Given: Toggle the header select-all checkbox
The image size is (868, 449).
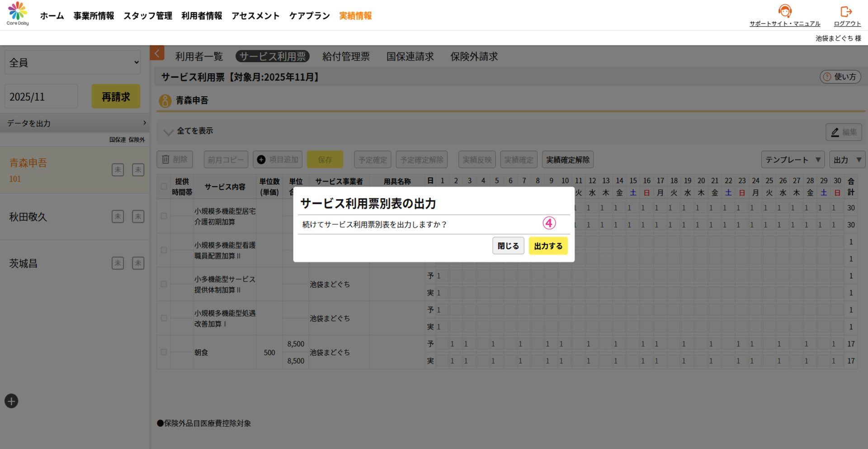Looking at the screenshot, I should (164, 187).
